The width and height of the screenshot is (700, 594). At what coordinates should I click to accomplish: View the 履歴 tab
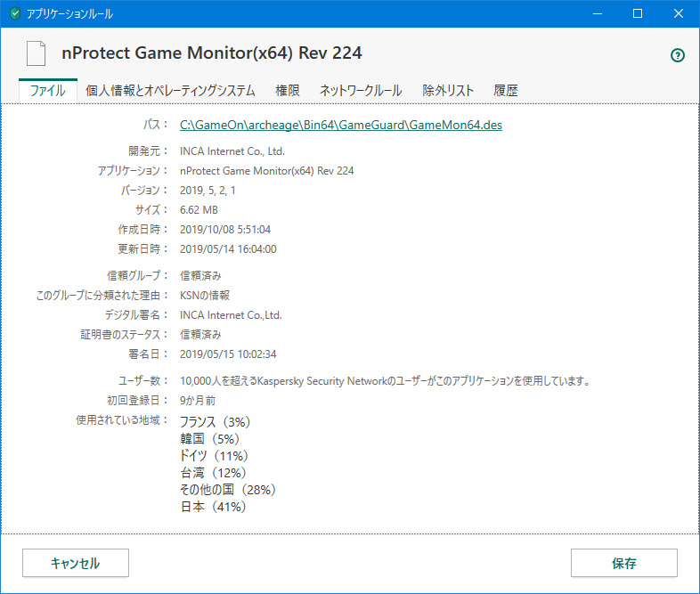[505, 91]
